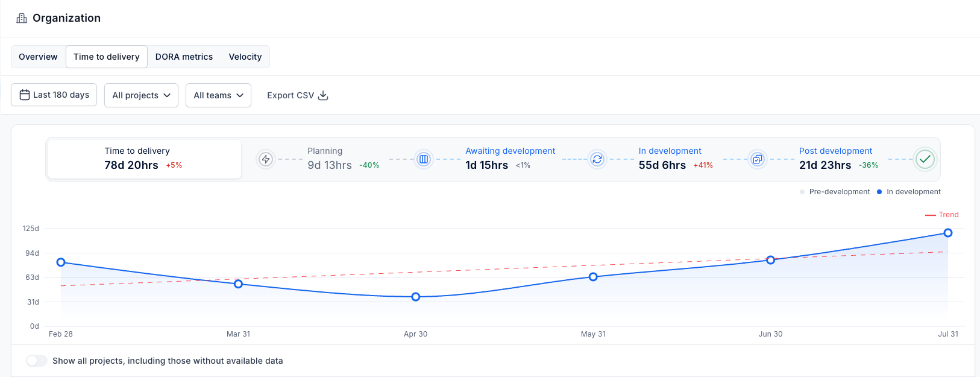
Task: Click the Planning lightning bolt stage icon
Action: [266, 159]
